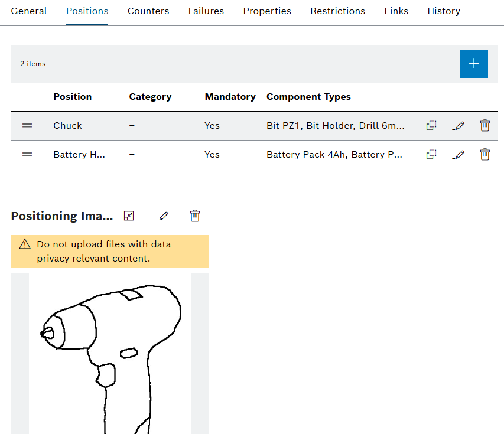The width and height of the screenshot is (504, 434).
Task: Duplicate the Chuck position row
Action: [x=431, y=125]
